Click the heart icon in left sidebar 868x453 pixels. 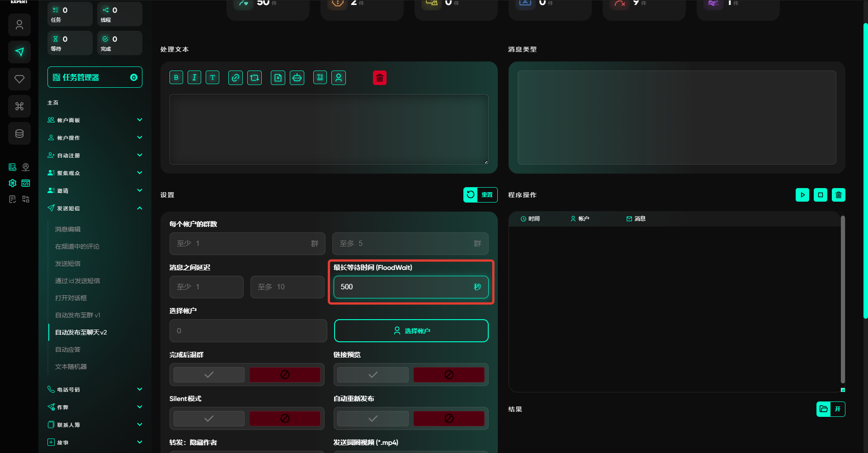pos(19,79)
